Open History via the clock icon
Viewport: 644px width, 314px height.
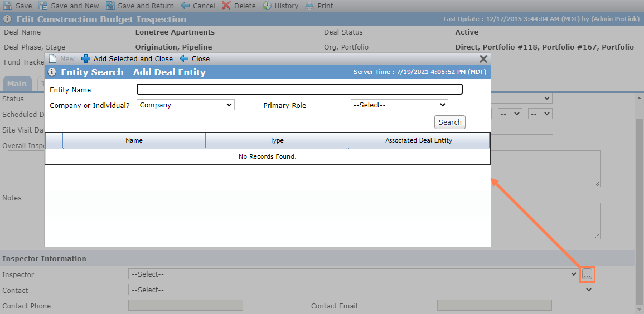pos(267,6)
